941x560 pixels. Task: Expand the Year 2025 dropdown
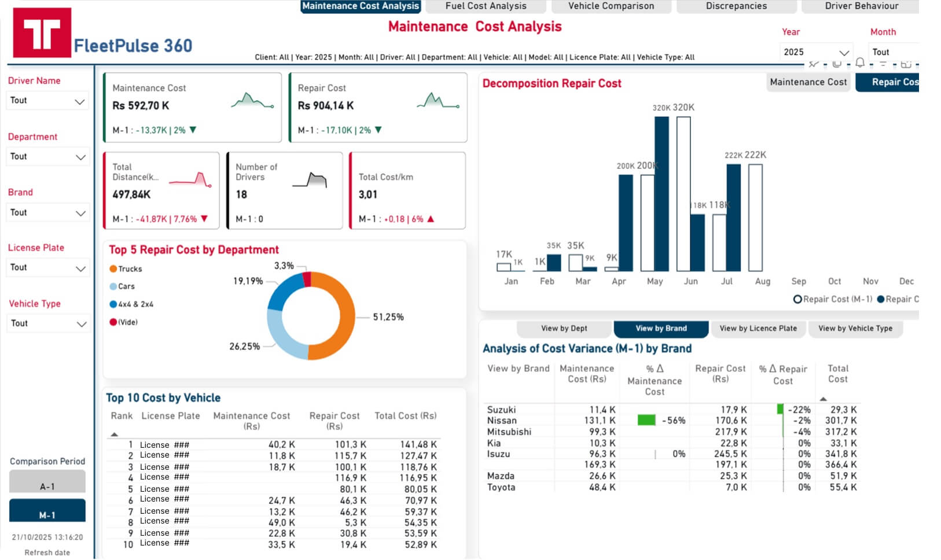816,51
